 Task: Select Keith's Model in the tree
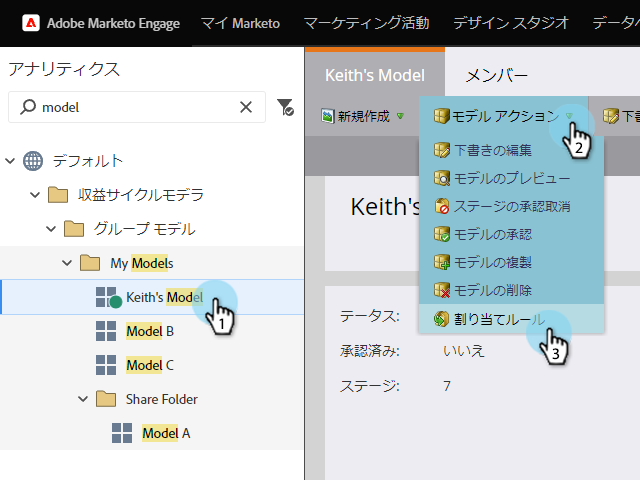(164, 297)
